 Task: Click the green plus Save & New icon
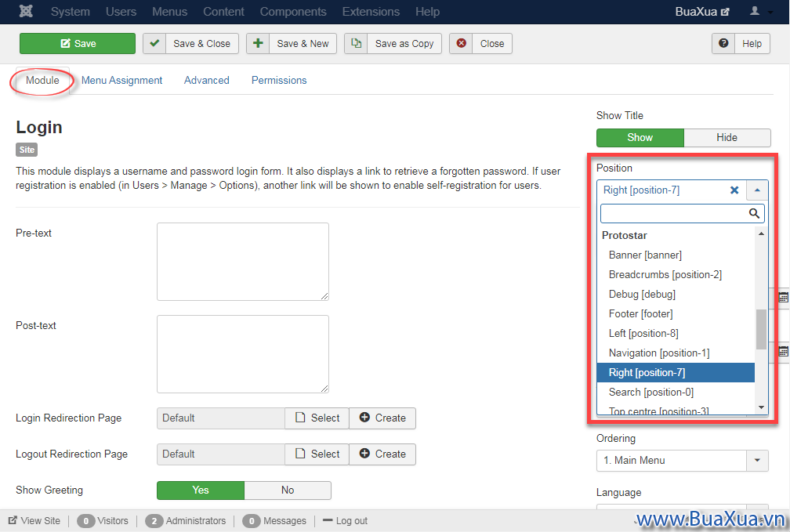tap(258, 43)
